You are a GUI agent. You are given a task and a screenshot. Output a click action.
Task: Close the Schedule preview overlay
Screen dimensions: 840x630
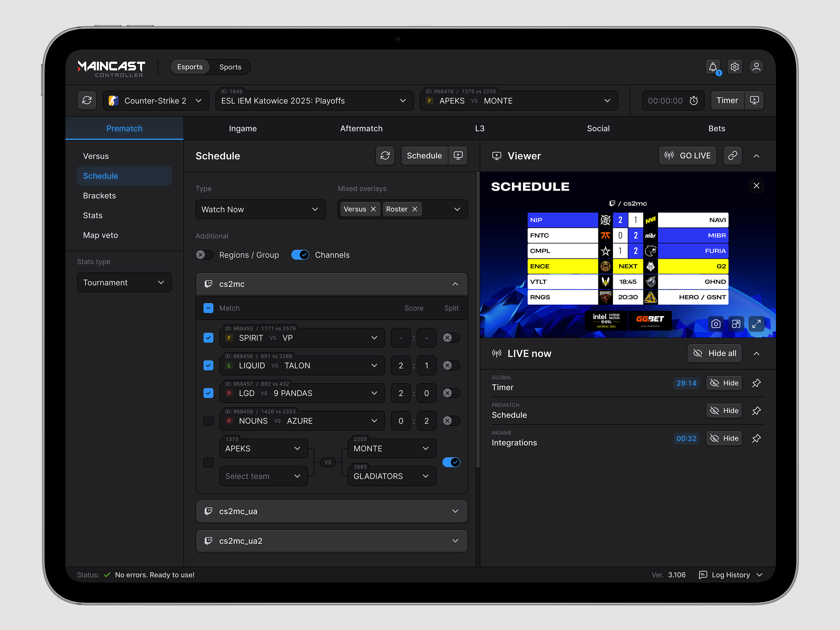pyautogui.click(x=756, y=186)
